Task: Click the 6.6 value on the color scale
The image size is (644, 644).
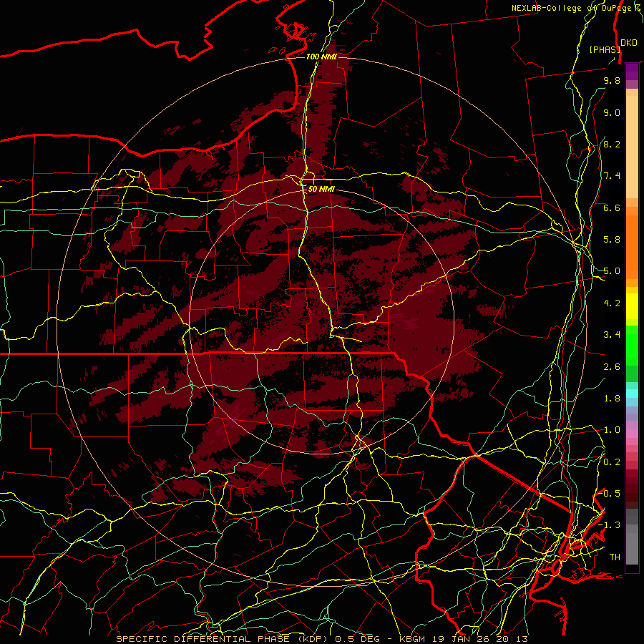Action: pos(612,208)
